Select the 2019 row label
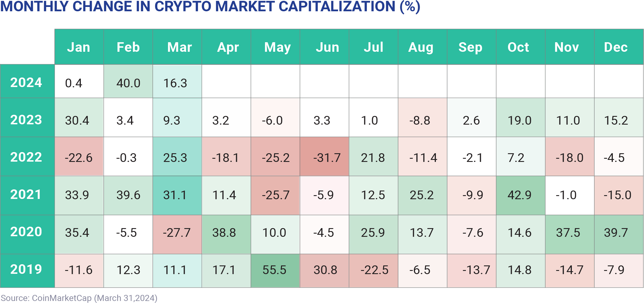This screenshot has height=303, width=644. pyautogui.click(x=26, y=269)
